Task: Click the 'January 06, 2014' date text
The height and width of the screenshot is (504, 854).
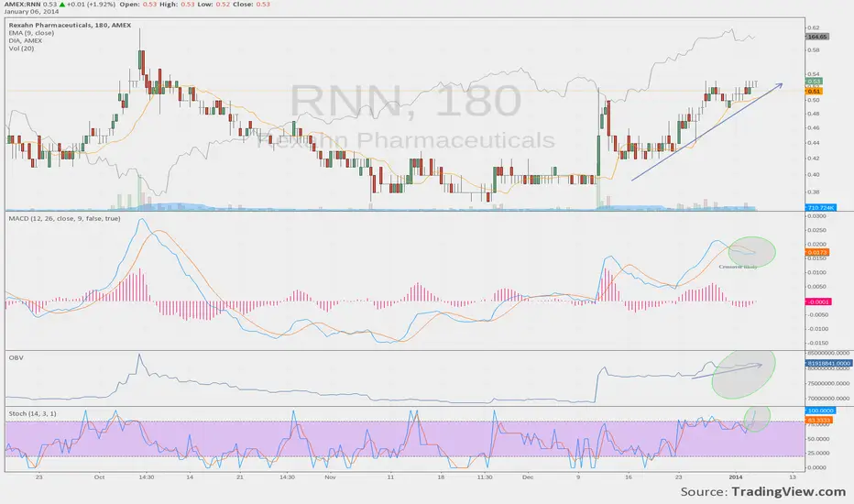Action: (x=31, y=11)
